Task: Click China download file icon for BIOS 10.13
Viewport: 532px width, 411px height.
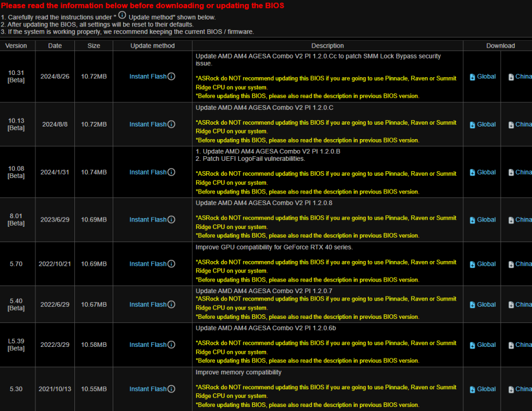Action: tap(511, 125)
